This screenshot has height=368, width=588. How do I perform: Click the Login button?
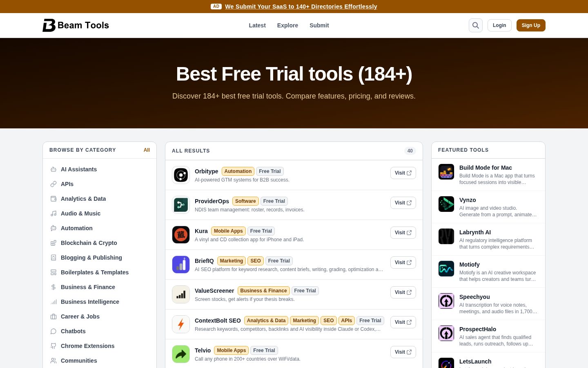pos(499,25)
